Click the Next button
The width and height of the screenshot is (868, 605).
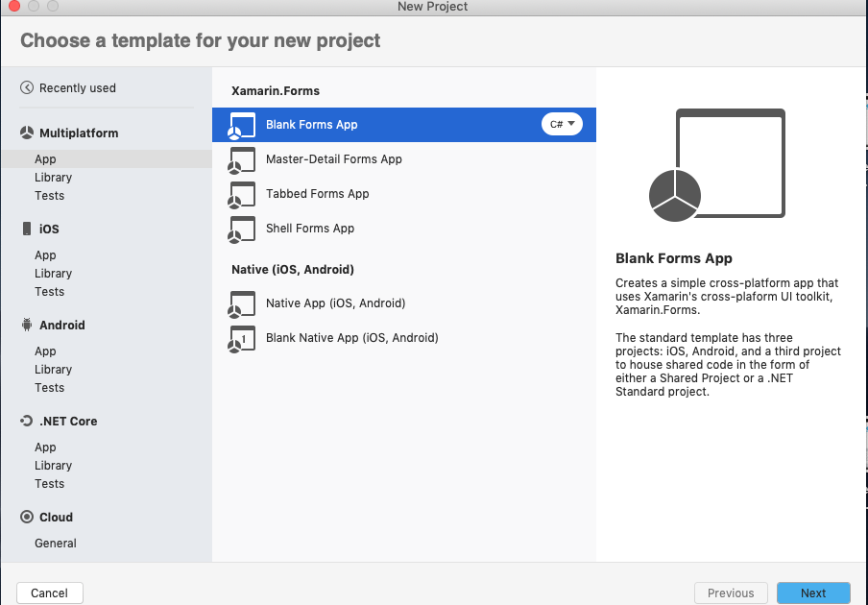(x=812, y=593)
